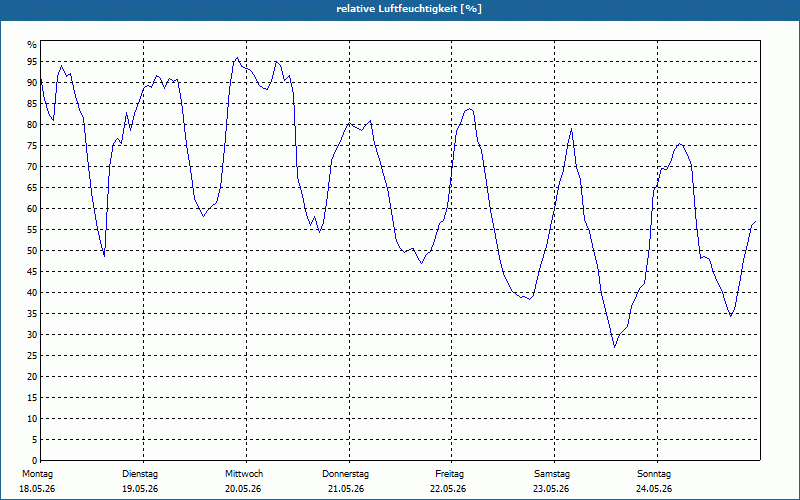Click the y-axis value '30'

[32, 335]
